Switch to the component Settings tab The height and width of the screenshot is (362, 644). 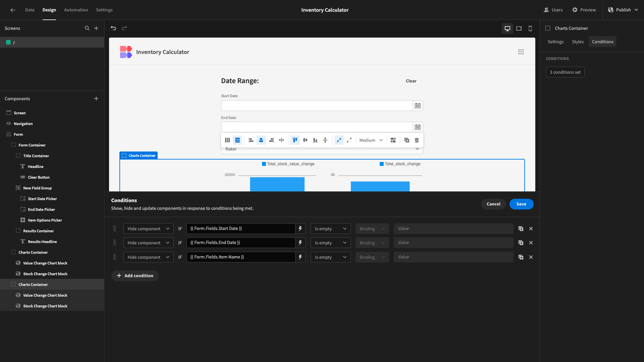coord(555,42)
